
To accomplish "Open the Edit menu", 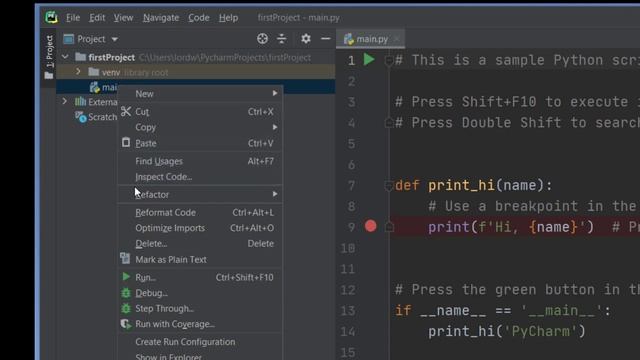I will 97,18.
